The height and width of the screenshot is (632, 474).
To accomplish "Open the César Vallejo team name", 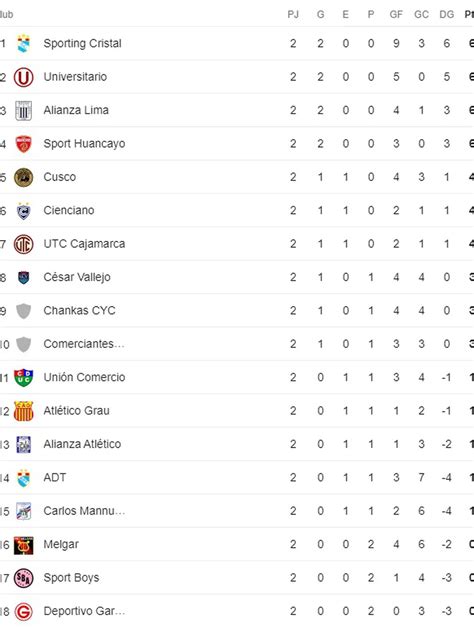I will [77, 277].
